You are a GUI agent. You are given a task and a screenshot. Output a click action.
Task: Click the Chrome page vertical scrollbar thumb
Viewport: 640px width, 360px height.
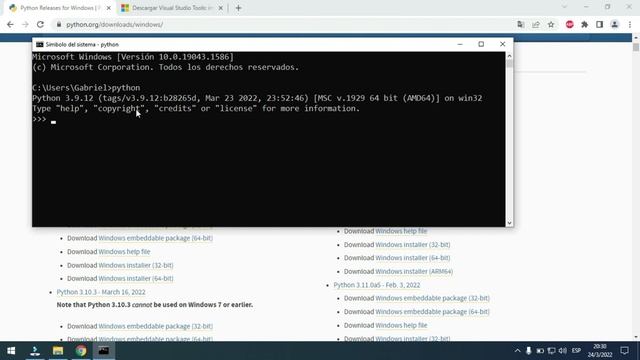pos(636,47)
